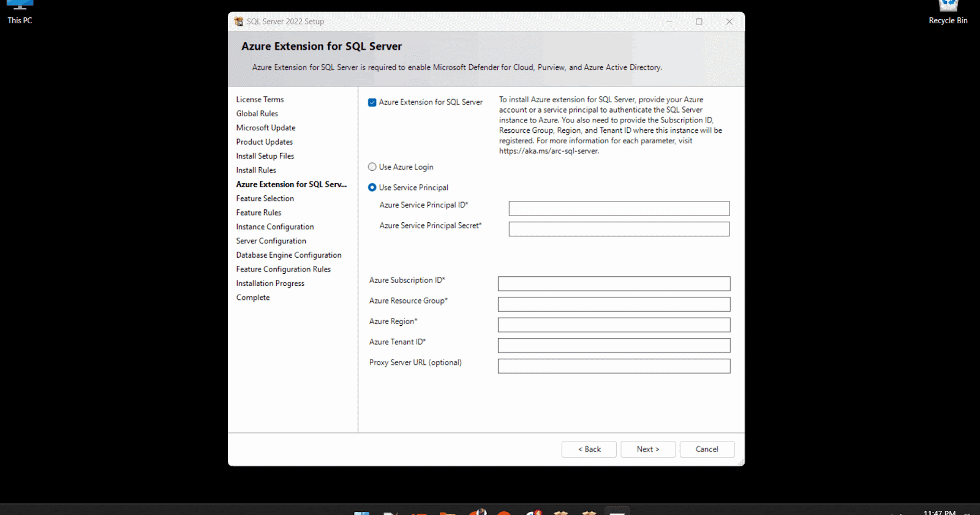This screenshot has width=980, height=515.
Task: Click the Azure Service Principal ID field
Action: (x=619, y=209)
